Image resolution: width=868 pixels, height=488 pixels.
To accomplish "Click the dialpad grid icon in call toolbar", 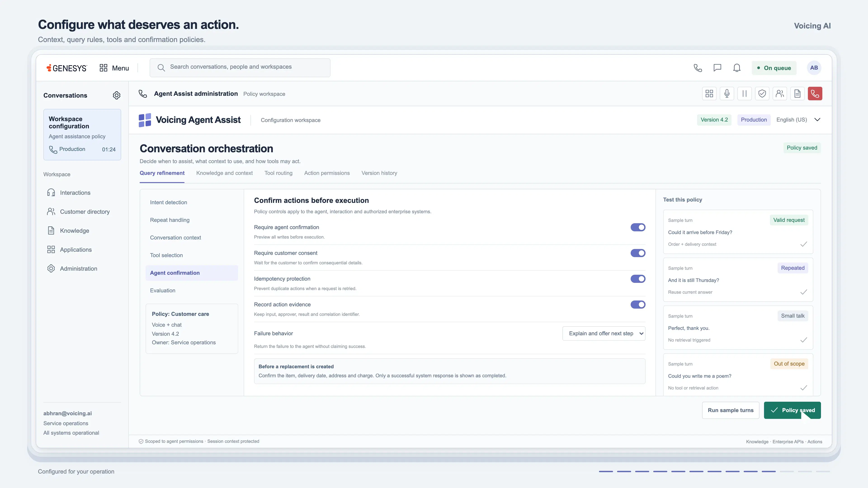I will [x=709, y=94].
